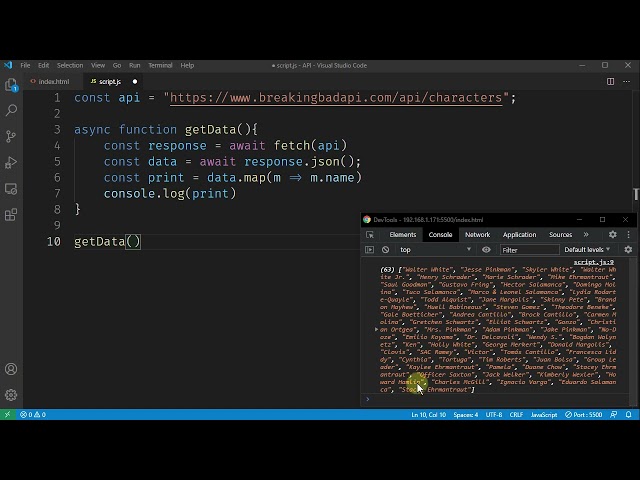Click the editor overview ruler marker
This screenshot has width=640, height=480.
636,194
